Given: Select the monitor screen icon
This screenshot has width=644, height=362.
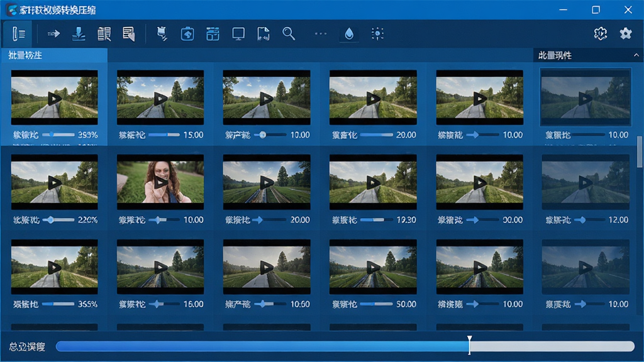Looking at the screenshot, I should pos(238,34).
